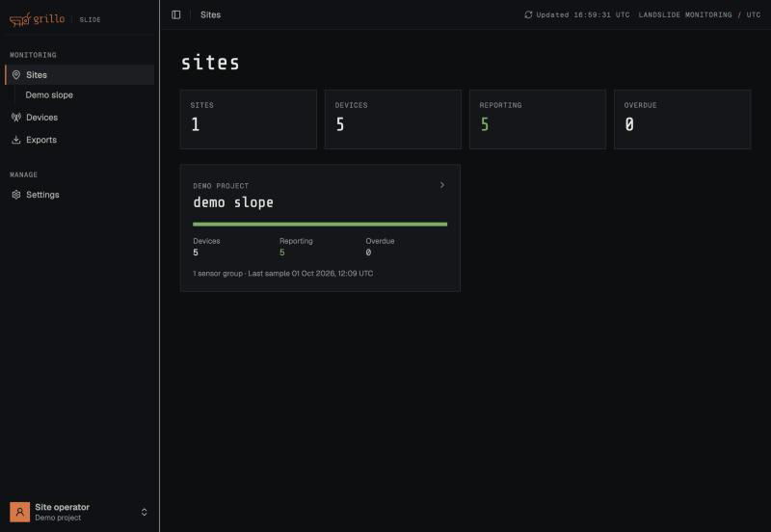Click the Overdue count in demo slope card
Screen dimensions: 771x532
click(x=368, y=253)
